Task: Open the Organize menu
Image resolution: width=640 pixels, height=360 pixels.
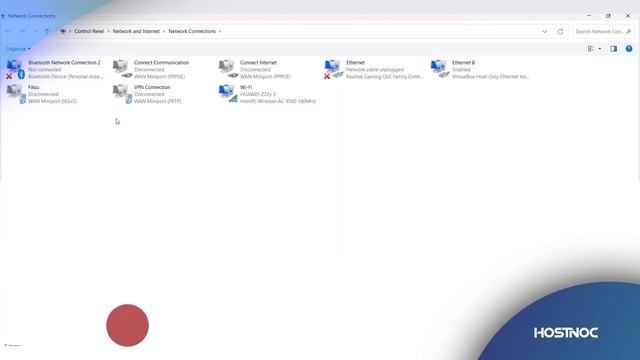Action: tap(18, 49)
